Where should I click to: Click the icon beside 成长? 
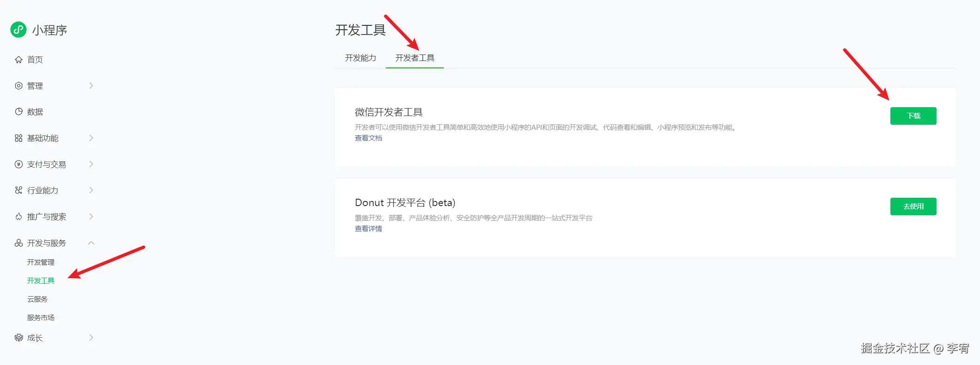[18, 338]
